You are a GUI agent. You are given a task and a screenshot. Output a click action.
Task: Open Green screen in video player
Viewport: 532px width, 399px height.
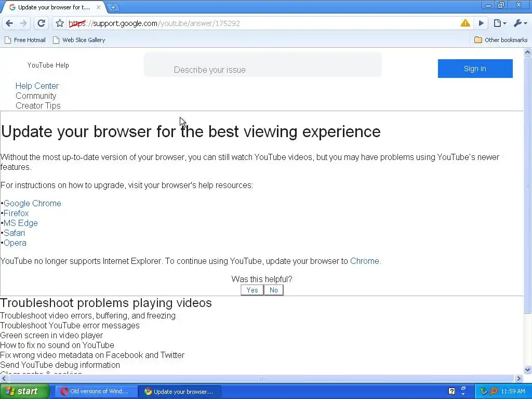(x=51, y=335)
